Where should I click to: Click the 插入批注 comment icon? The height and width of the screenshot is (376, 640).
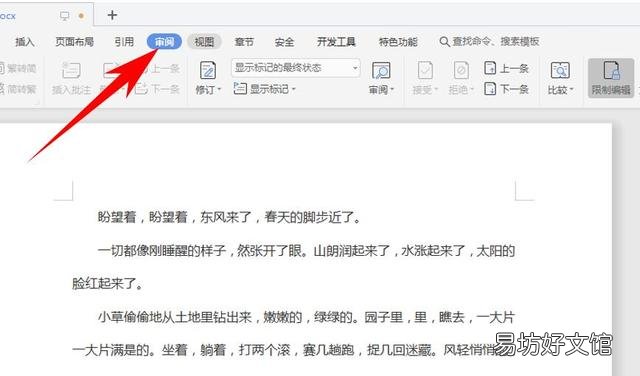coord(71,70)
